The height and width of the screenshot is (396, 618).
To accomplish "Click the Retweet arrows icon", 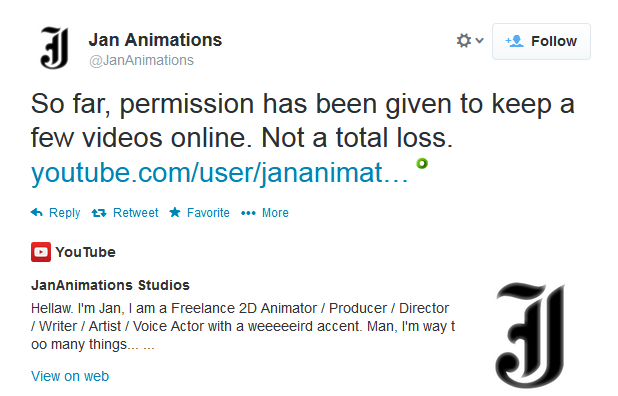I will click(x=99, y=213).
